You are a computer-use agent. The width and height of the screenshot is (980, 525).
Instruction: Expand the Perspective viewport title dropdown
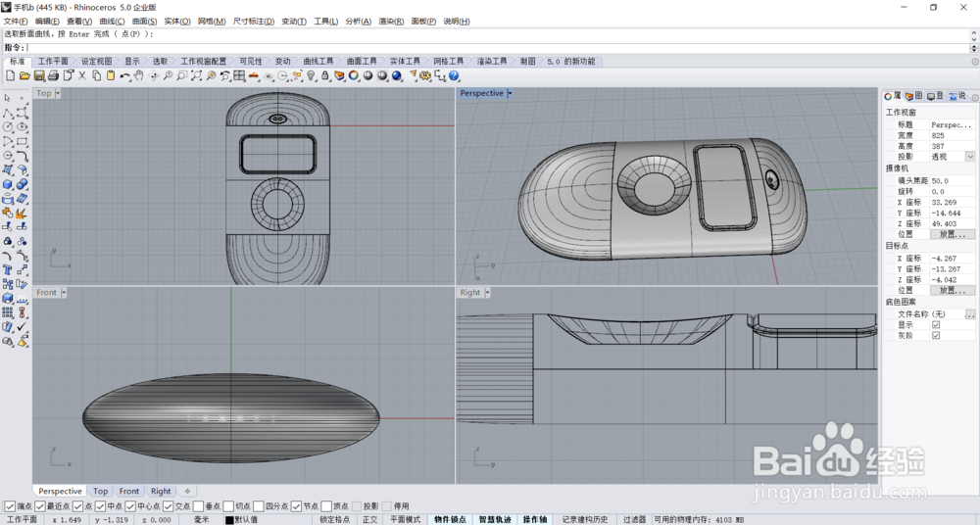point(510,94)
